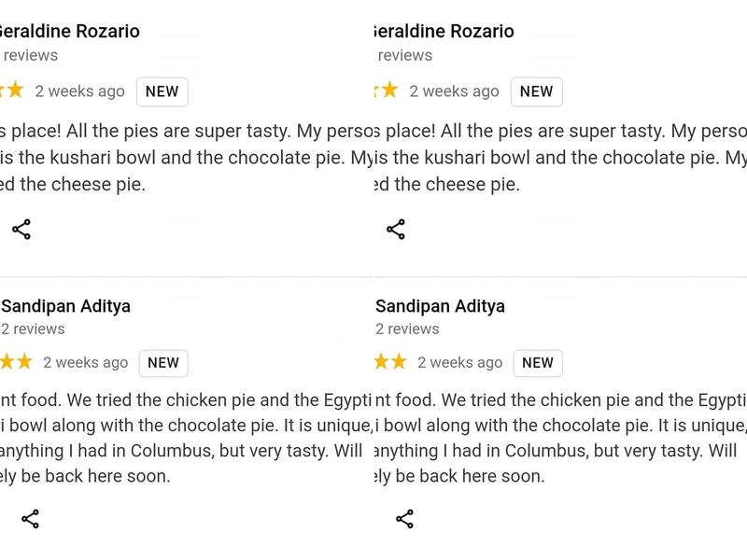
Task: Click share icon under Geraldine's review, left panel
Action: (x=21, y=229)
